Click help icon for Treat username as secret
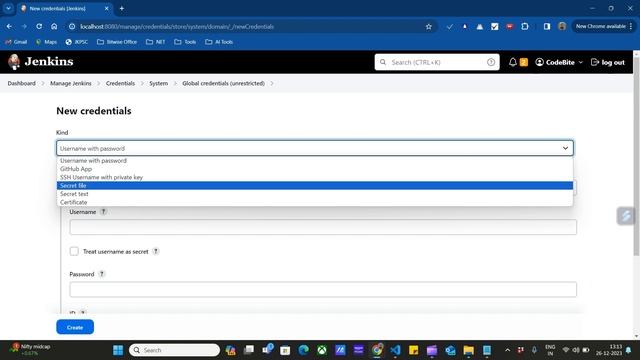 (x=156, y=251)
